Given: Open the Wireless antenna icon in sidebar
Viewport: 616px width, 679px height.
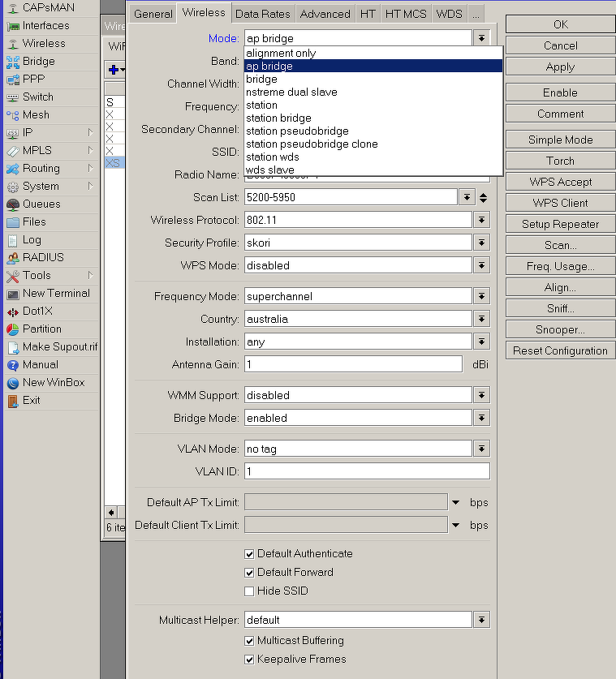Looking at the screenshot, I should [13, 44].
